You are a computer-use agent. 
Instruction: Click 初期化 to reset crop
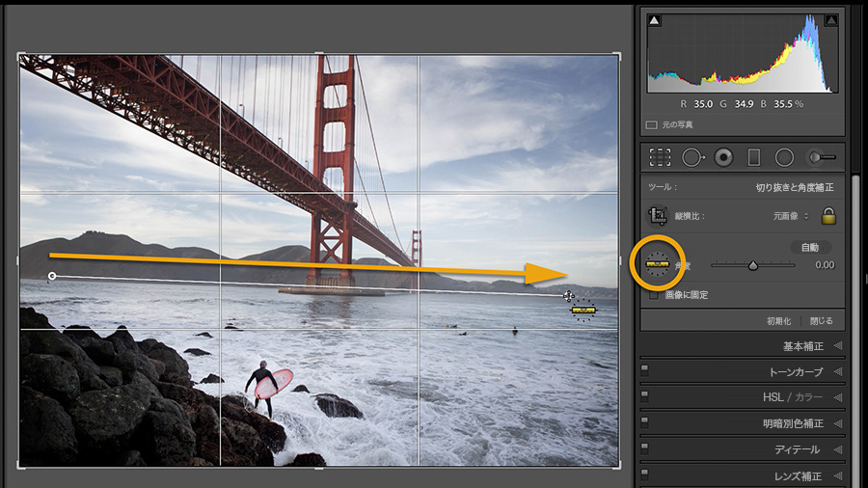(x=779, y=321)
